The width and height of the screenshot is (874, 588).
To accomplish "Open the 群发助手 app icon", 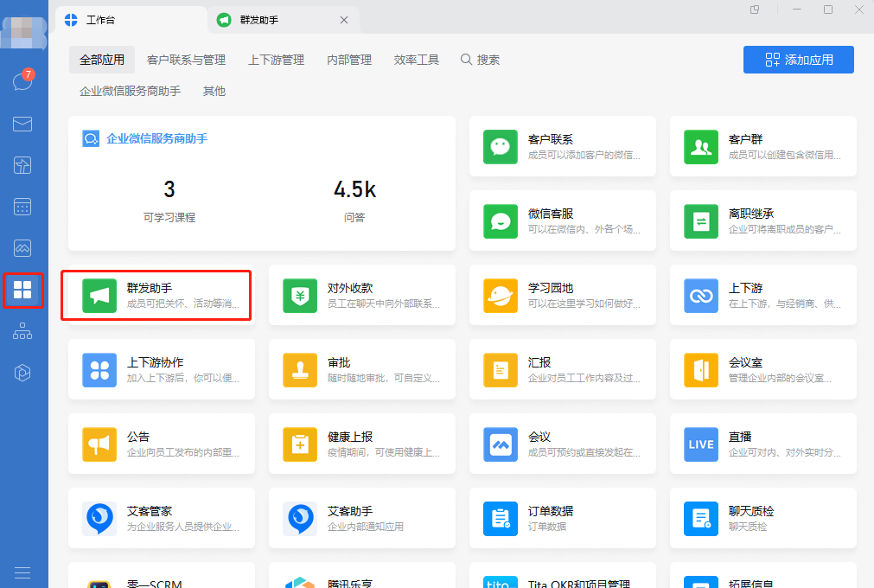I will coord(99,295).
